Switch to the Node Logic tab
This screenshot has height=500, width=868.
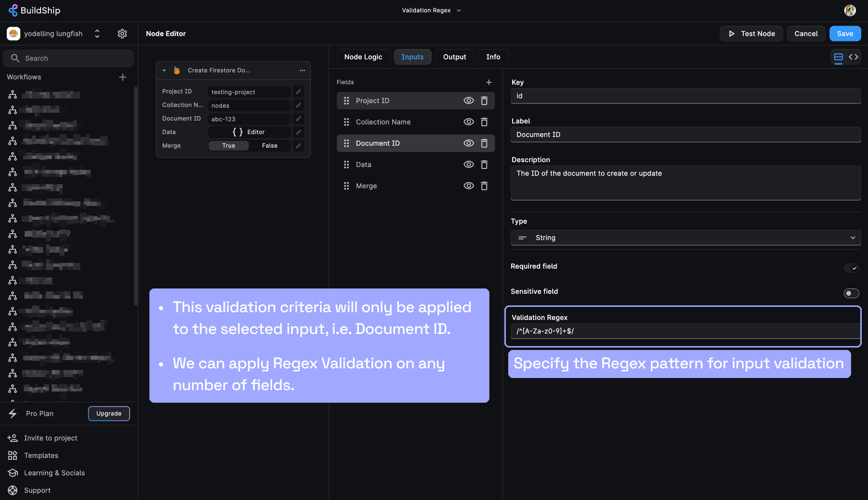coord(363,57)
